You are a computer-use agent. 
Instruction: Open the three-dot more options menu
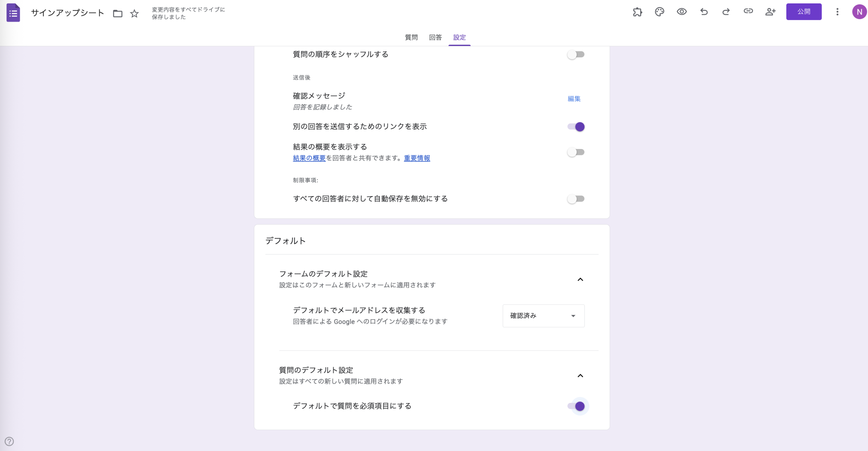(x=837, y=12)
